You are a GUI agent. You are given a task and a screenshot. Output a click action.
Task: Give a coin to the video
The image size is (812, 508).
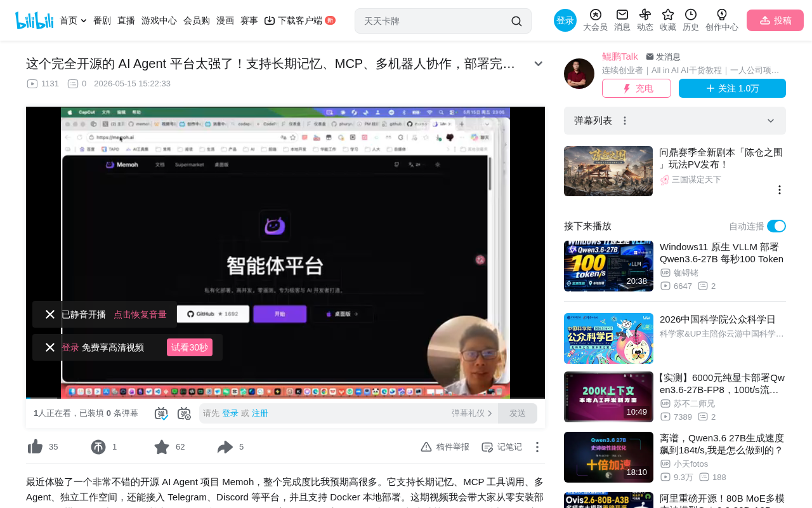[x=98, y=447]
